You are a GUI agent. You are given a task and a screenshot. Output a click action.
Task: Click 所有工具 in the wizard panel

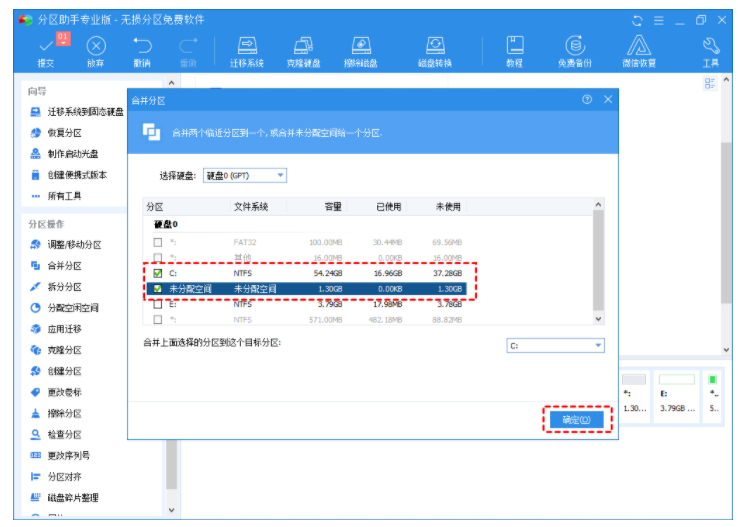click(x=63, y=196)
